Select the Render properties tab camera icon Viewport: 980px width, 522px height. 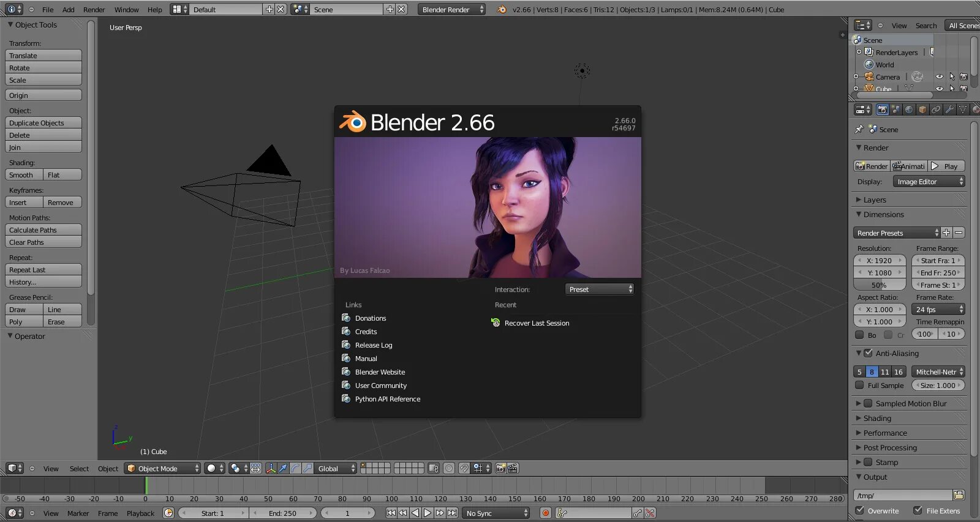[882, 110]
